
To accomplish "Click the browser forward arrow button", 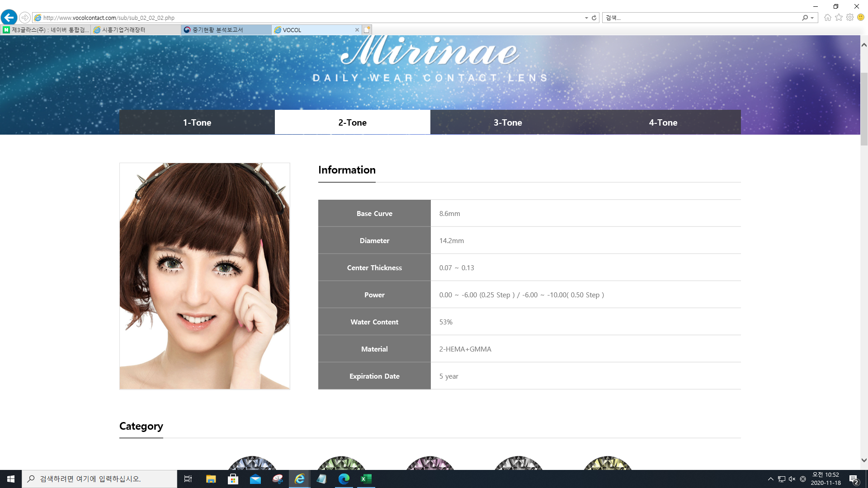I will (25, 18).
